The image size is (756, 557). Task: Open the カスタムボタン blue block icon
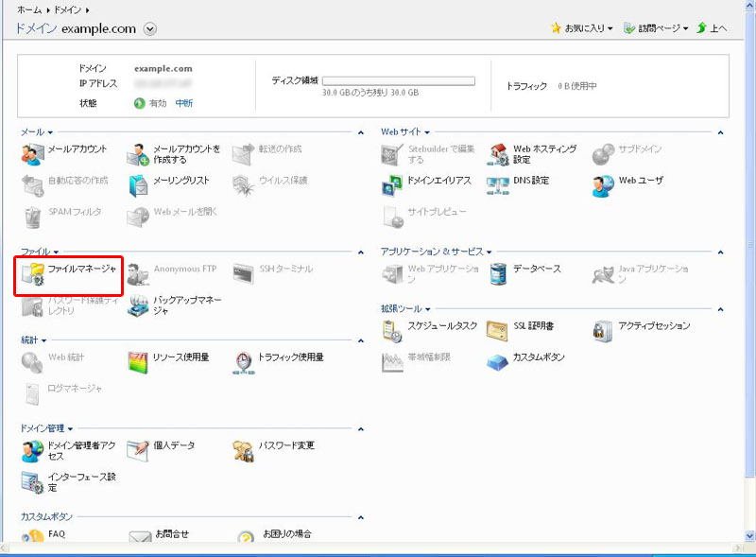coord(497,362)
